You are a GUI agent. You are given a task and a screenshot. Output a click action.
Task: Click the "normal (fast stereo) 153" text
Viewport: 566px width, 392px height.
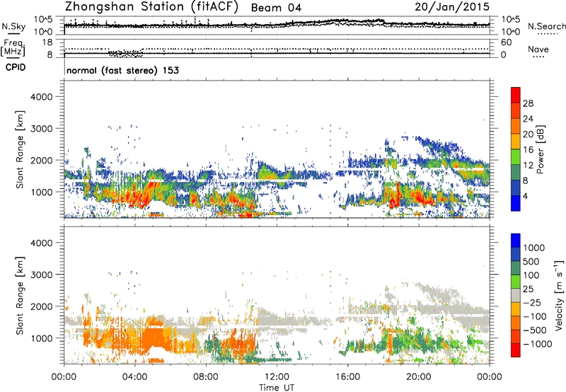pyautogui.click(x=122, y=70)
